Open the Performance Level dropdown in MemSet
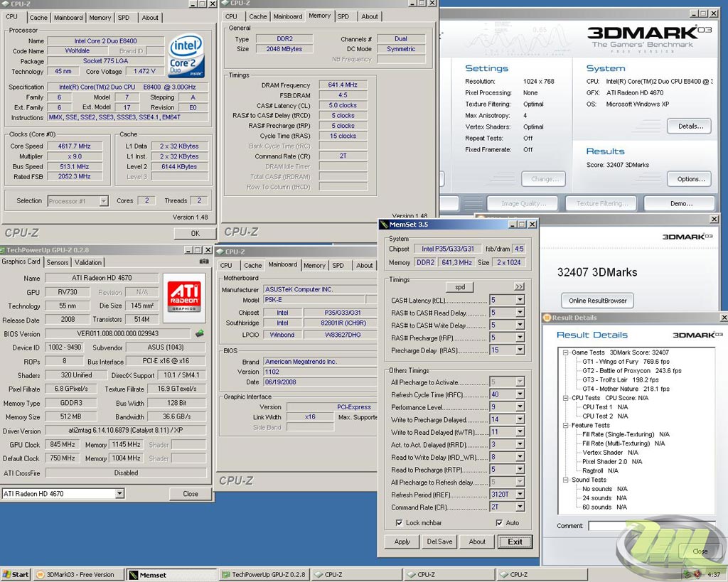Image resolution: width=728 pixels, height=582 pixels. point(520,406)
